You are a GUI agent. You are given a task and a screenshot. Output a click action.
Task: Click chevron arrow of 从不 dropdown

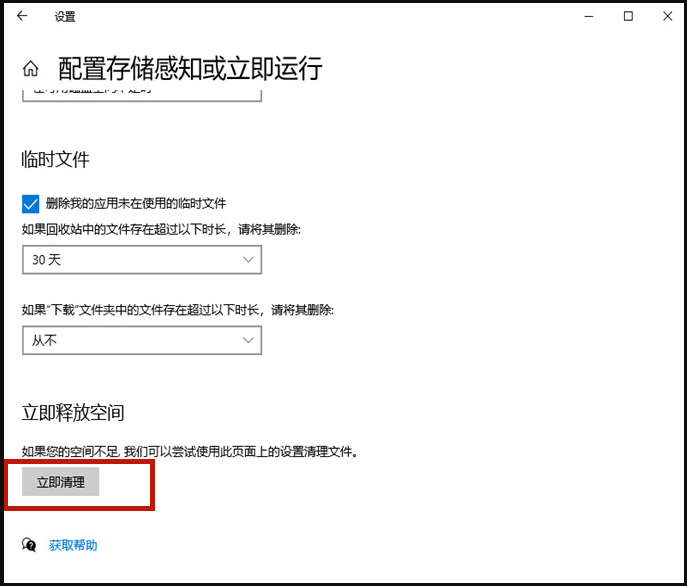[x=248, y=341]
